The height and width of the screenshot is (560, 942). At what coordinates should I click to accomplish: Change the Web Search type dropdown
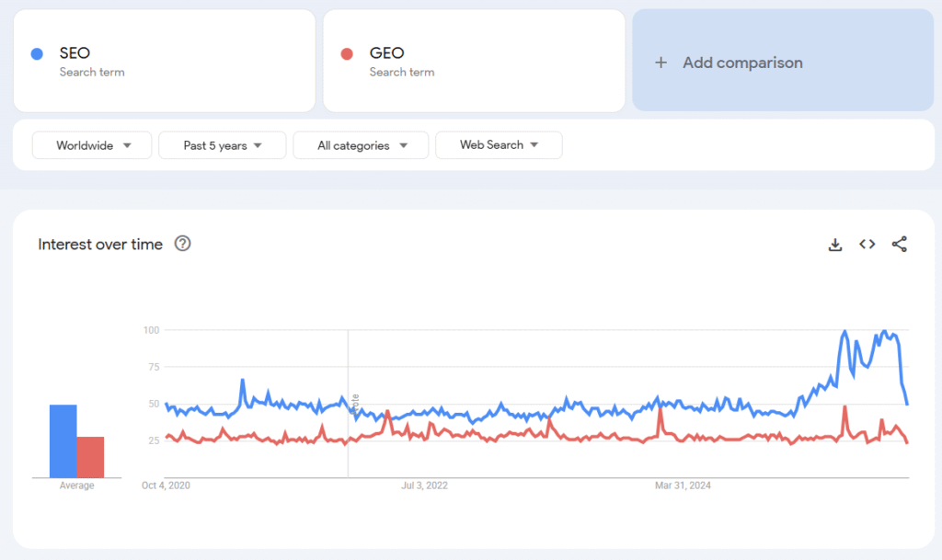pos(498,145)
